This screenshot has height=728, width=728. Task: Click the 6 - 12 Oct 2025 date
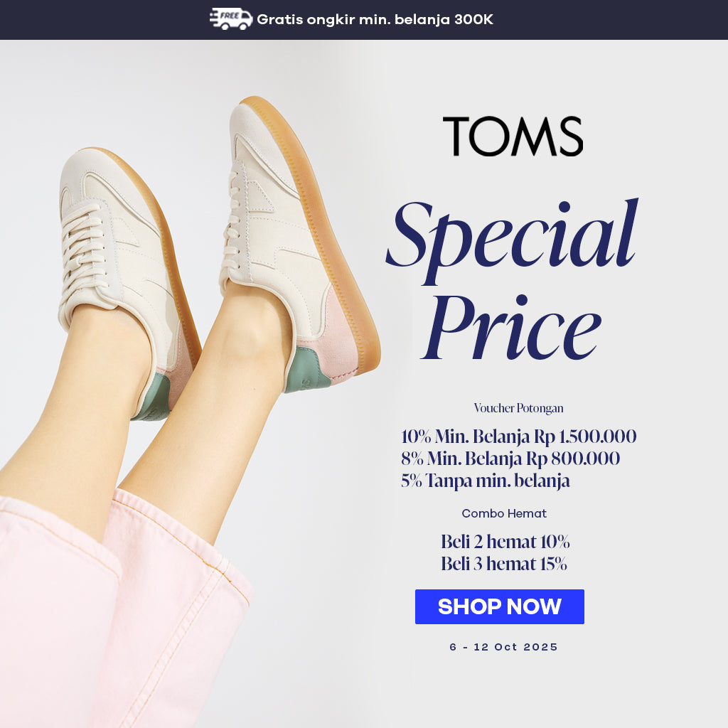pyautogui.click(x=503, y=647)
